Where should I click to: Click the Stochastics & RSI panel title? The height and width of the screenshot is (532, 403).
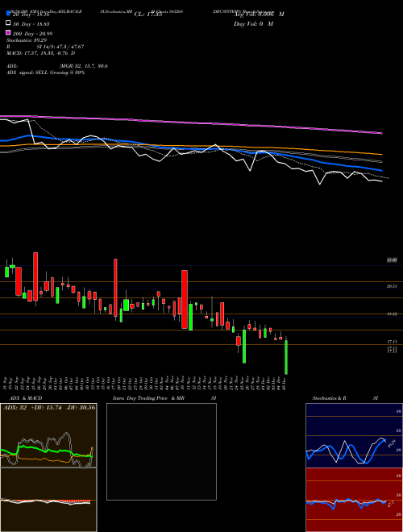pyautogui.click(x=345, y=398)
